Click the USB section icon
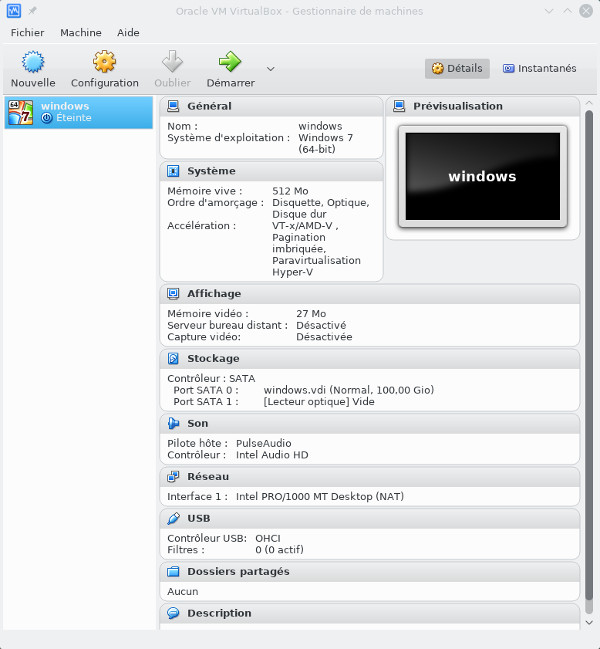The image size is (600, 649). click(173, 518)
